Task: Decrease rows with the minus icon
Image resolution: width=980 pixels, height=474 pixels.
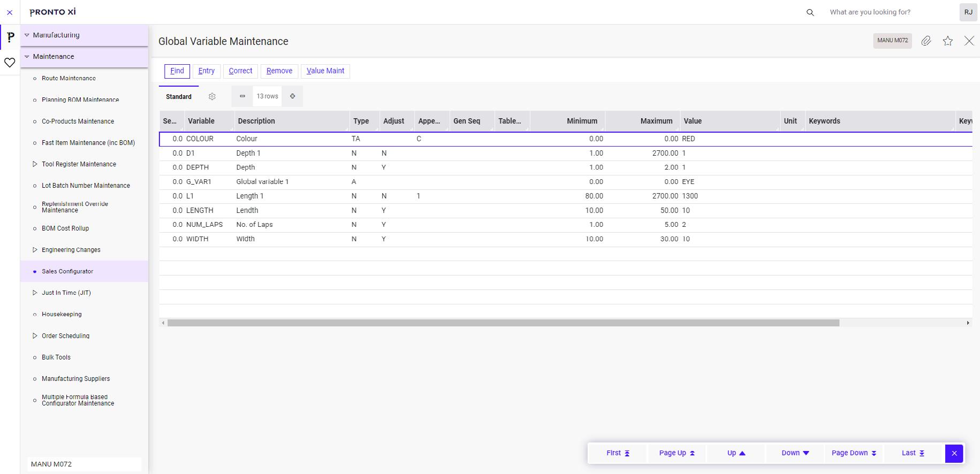Action: point(242,96)
